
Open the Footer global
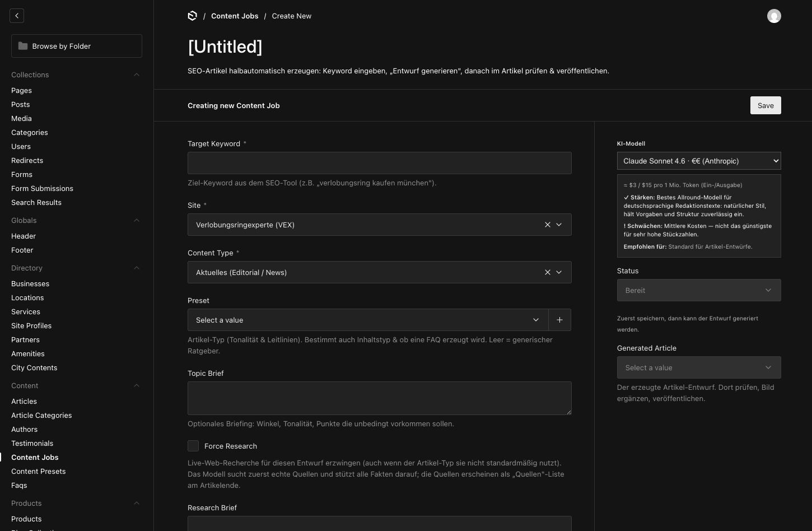coord(22,250)
